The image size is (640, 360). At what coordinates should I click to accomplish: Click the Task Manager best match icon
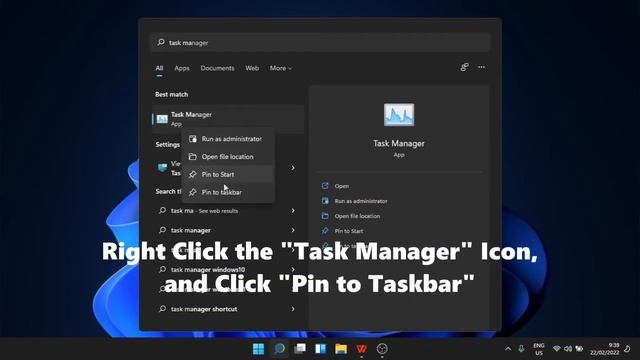click(162, 119)
